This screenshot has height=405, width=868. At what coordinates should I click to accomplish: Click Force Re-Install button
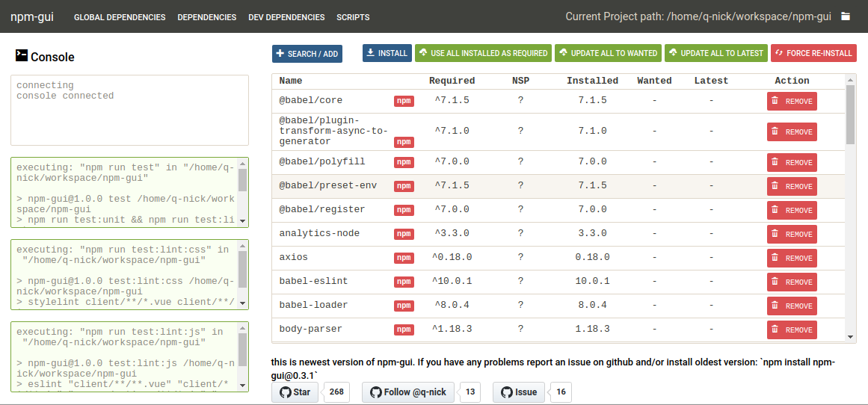coord(813,53)
